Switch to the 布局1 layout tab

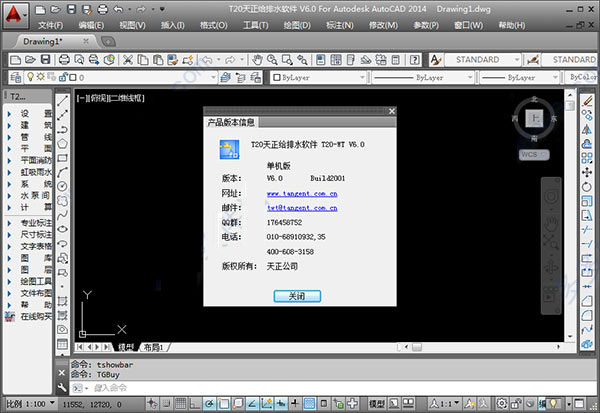coord(154,347)
